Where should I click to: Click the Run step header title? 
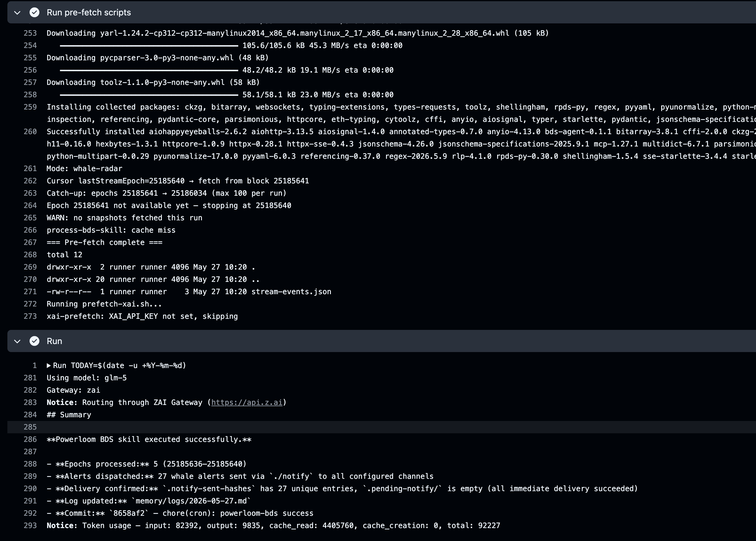point(54,341)
